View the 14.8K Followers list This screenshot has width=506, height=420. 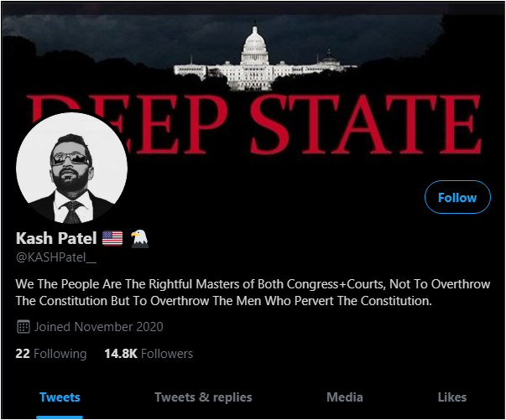(x=149, y=354)
